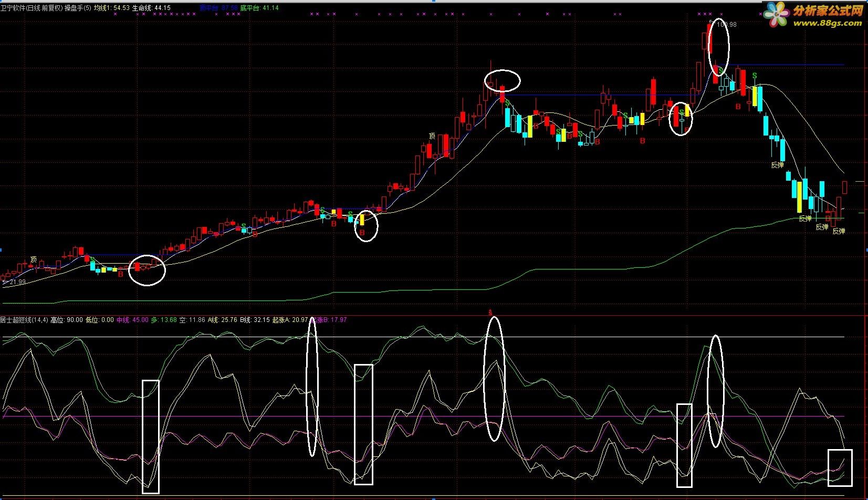The height and width of the screenshot is (500, 868).
Task: Click the first 反弹 marker below the cyan decline
Action: [x=777, y=164]
